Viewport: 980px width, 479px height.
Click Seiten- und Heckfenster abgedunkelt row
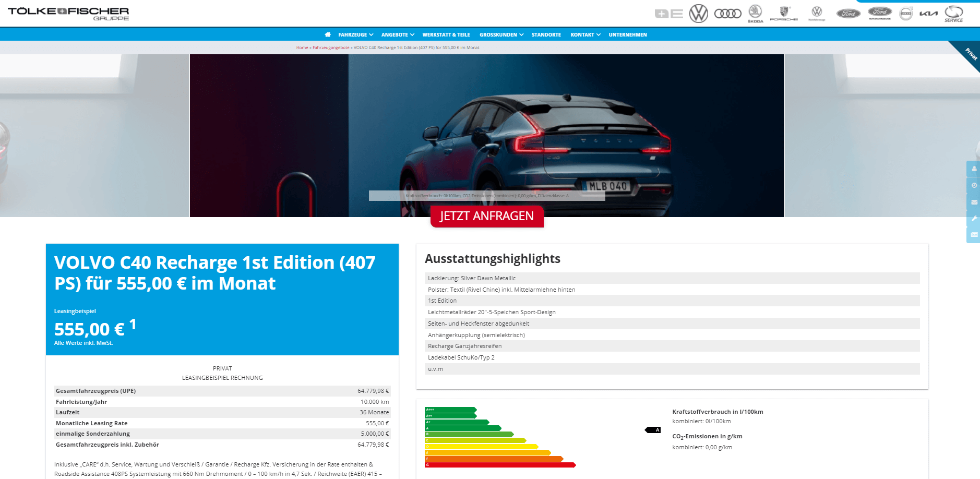click(672, 324)
